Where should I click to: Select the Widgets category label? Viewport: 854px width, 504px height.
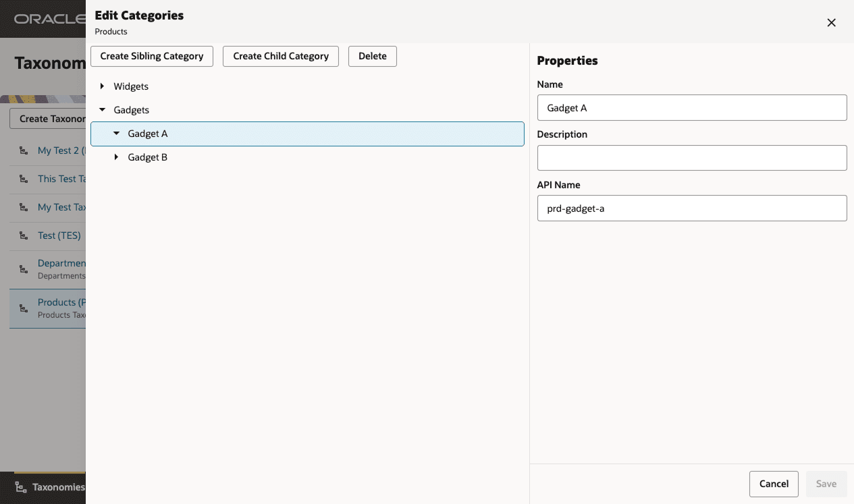tap(131, 86)
